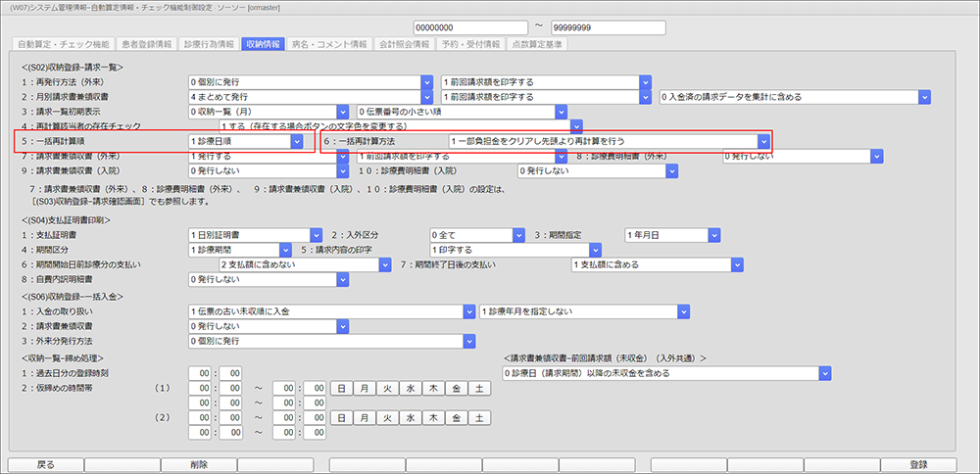Image resolution: width=980 pixels, height=474 pixels.
Task: Toggle 土 in the second 仮締め day row
Action: pyautogui.click(x=477, y=418)
